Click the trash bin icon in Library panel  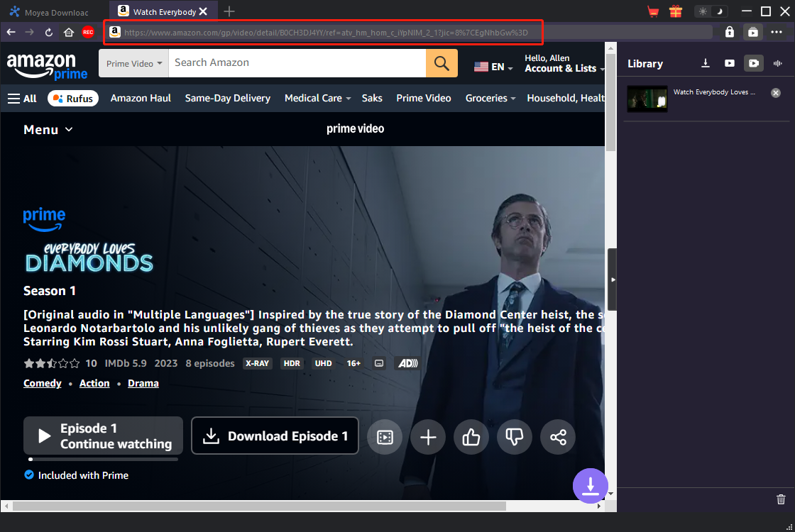point(781,499)
